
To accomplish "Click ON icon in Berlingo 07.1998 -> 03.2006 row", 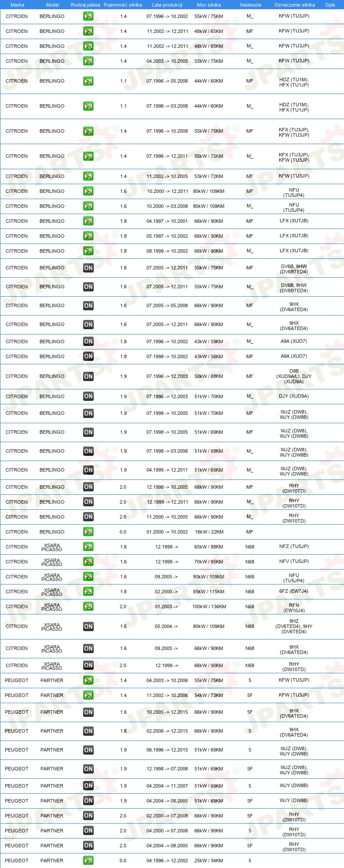I will point(88,451).
